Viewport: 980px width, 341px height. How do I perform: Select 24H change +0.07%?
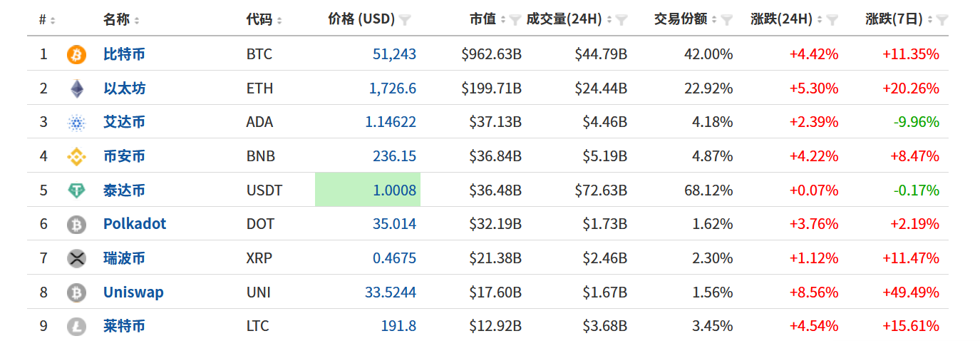(x=813, y=190)
